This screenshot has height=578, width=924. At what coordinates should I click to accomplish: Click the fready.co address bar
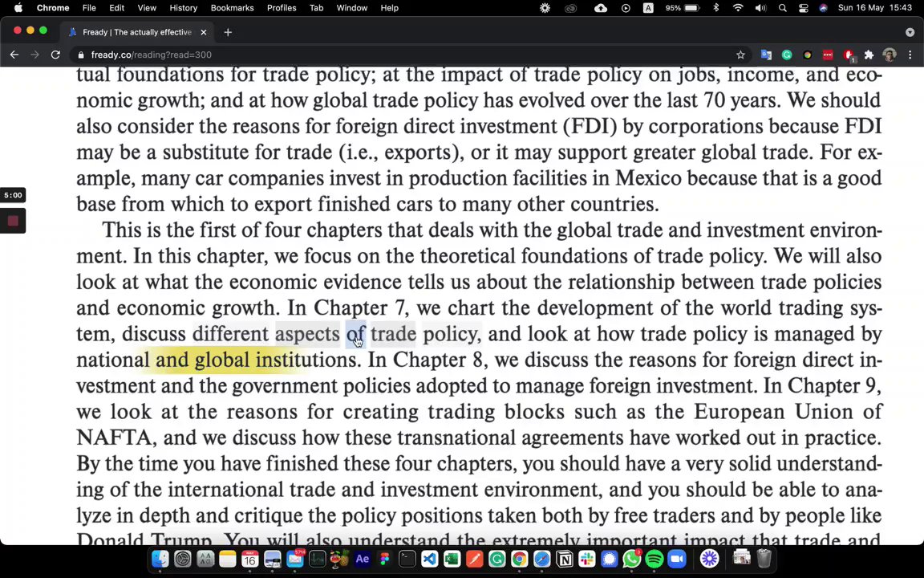coord(407,55)
